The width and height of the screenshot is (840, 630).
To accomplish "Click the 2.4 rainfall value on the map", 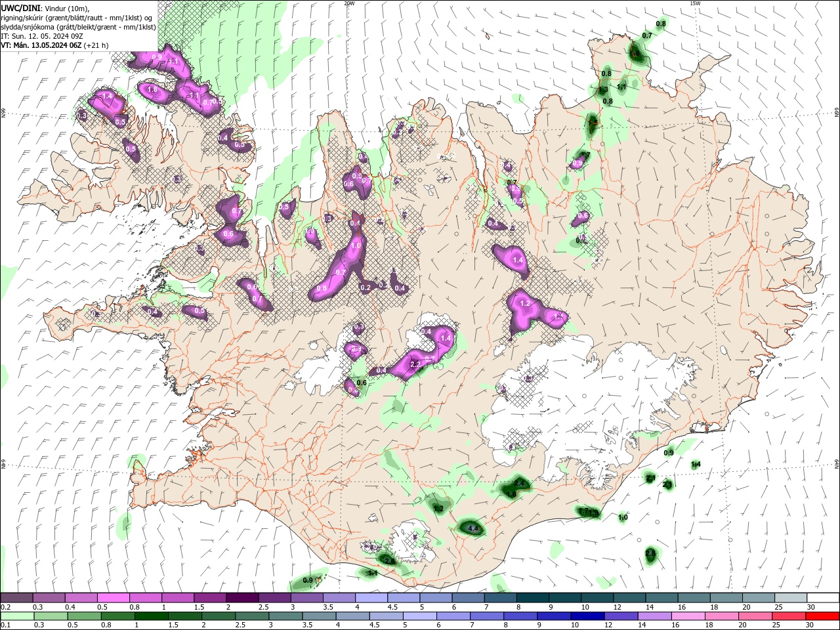I will coord(520,483).
